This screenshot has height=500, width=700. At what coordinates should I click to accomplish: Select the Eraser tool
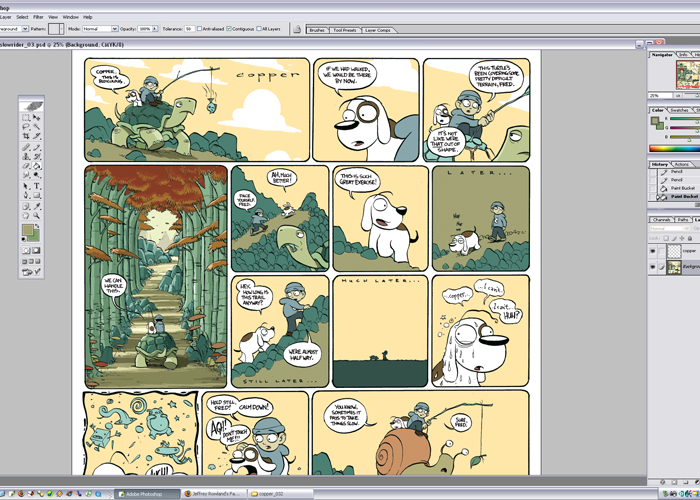26,166
